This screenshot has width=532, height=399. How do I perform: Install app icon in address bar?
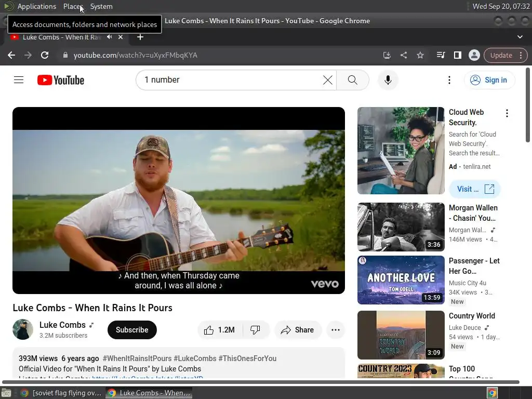[387, 55]
